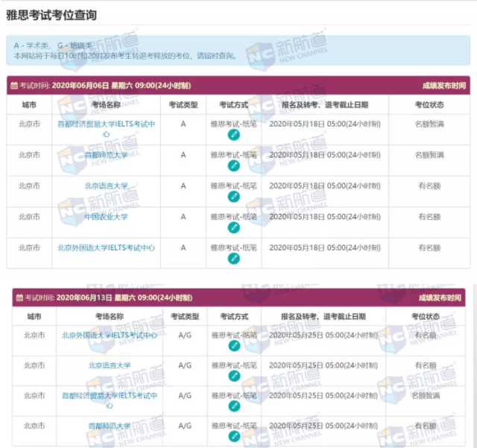Click pencil icon in 北京语言大学 June 13 row
The image size is (477, 448).
[234, 376]
